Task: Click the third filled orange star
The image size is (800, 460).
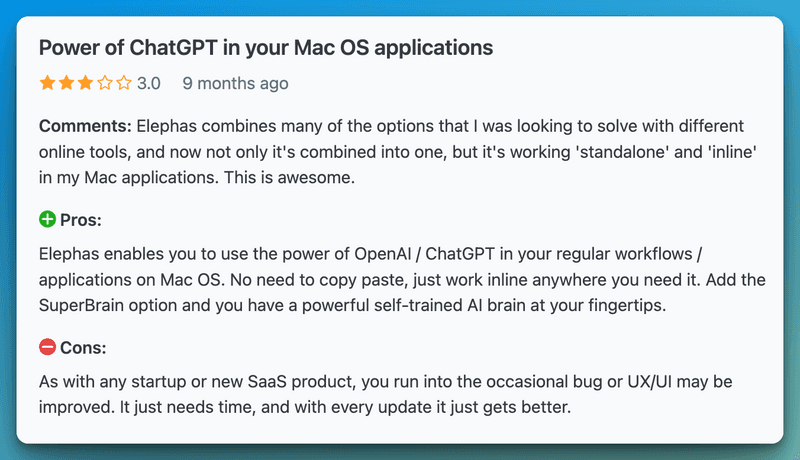Action: (x=85, y=84)
